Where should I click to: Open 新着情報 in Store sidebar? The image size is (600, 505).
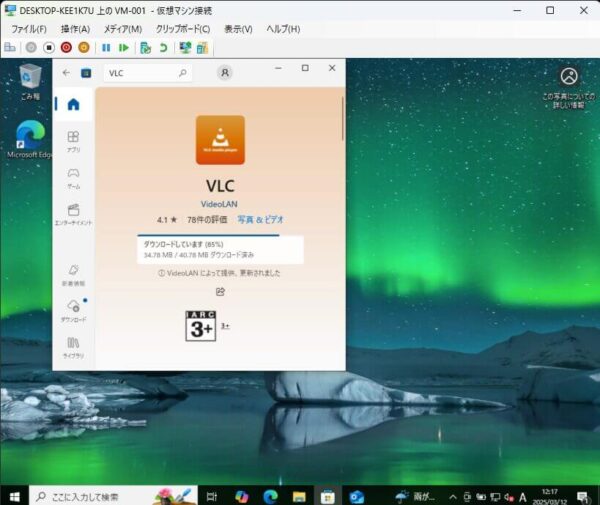click(x=73, y=275)
